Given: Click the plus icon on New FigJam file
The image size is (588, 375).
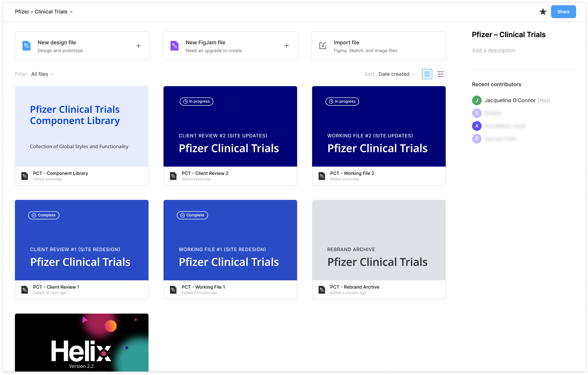Looking at the screenshot, I should pyautogui.click(x=286, y=46).
